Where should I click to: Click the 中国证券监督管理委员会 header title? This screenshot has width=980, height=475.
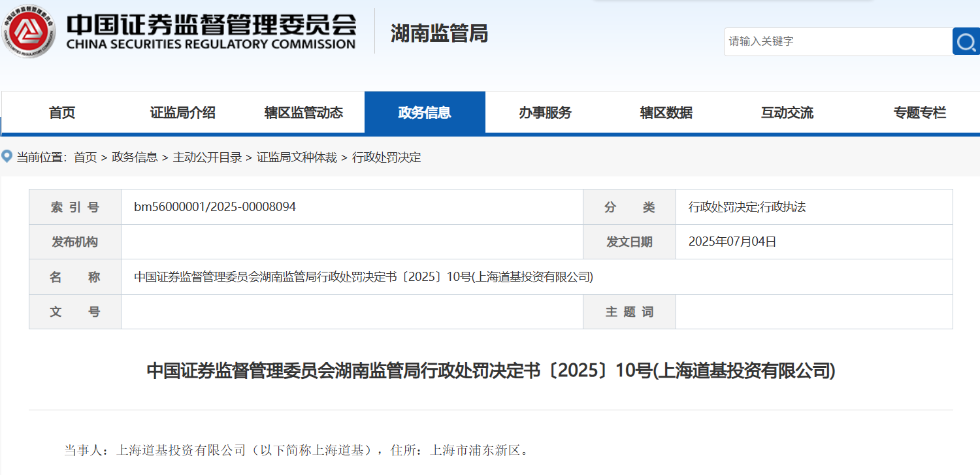click(x=212, y=24)
